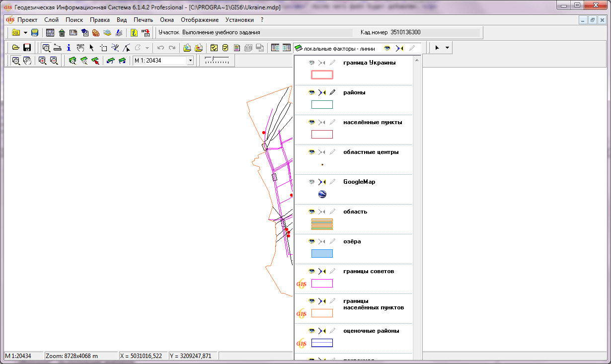Image resolution: width=611 pixels, height=364 pixels.
Task: Click the black play triangle button
Action: pyautogui.click(x=437, y=48)
